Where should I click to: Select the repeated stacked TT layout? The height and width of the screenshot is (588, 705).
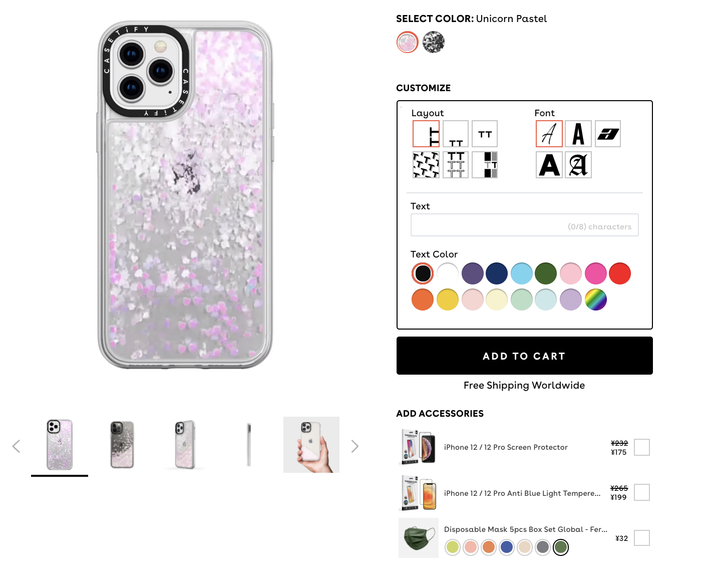[456, 165]
